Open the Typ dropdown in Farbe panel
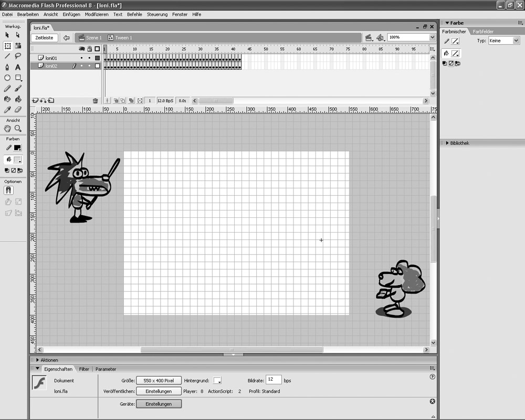525x420 pixels. tap(503, 40)
